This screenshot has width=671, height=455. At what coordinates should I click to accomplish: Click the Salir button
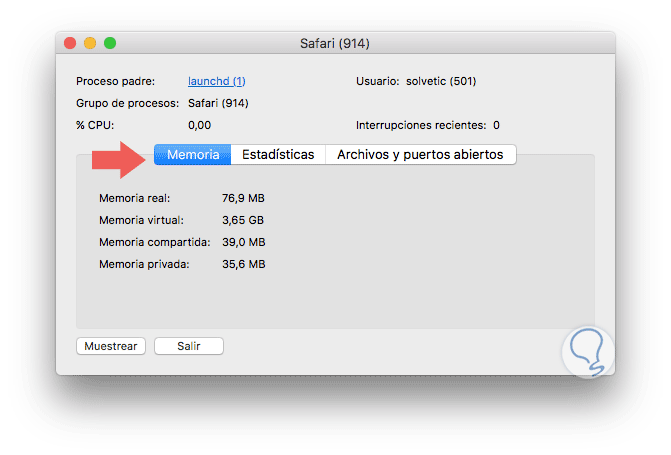click(x=188, y=346)
